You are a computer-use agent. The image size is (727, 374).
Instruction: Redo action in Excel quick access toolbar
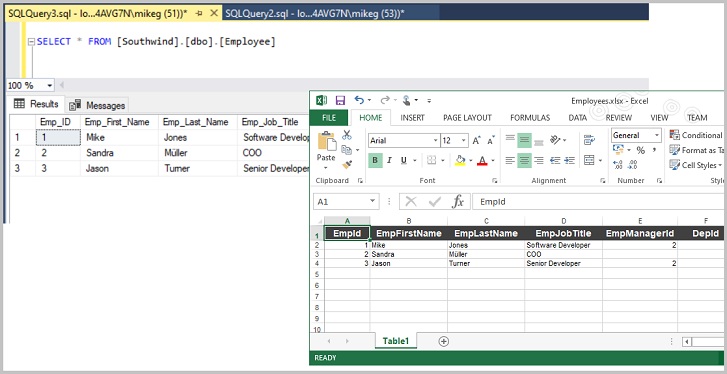pyautogui.click(x=385, y=100)
